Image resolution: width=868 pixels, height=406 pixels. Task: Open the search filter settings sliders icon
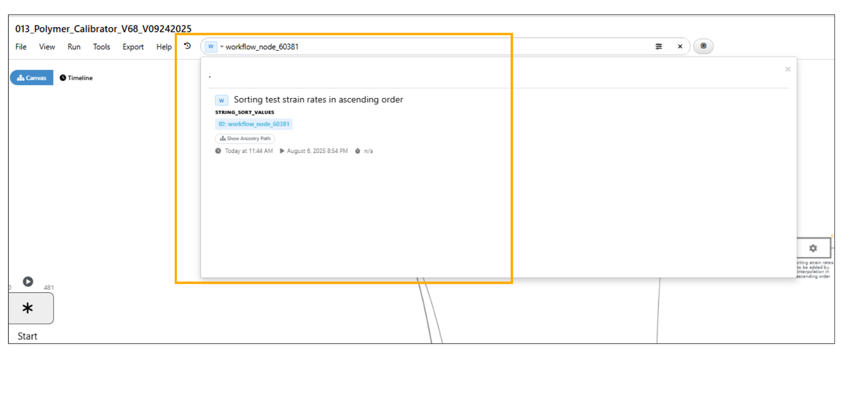pos(658,47)
